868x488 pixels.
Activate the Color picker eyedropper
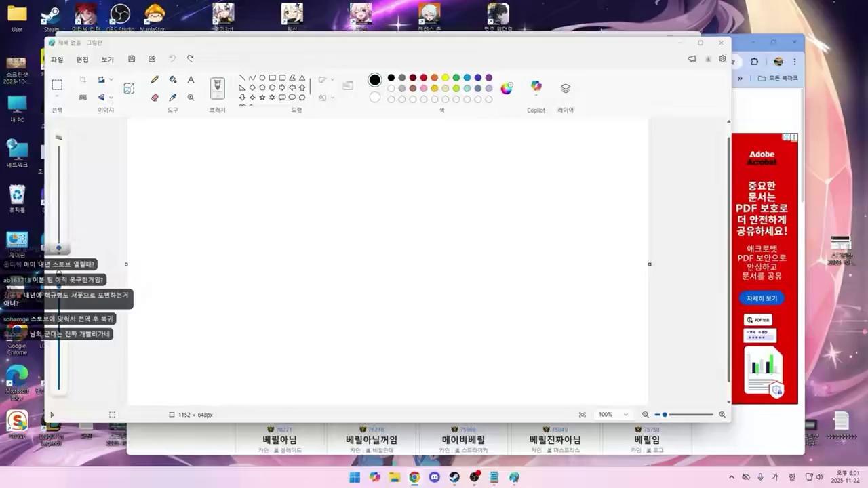(173, 98)
